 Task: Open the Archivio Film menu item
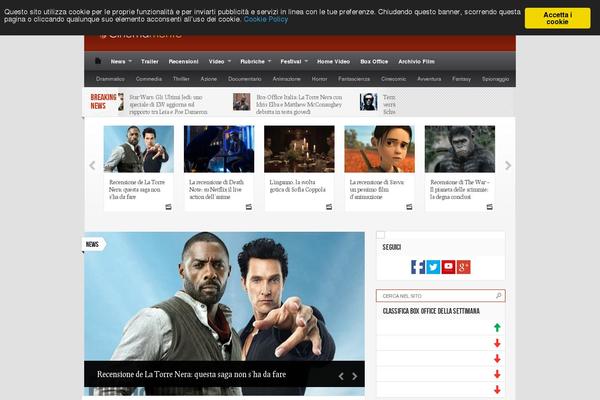[416, 61]
